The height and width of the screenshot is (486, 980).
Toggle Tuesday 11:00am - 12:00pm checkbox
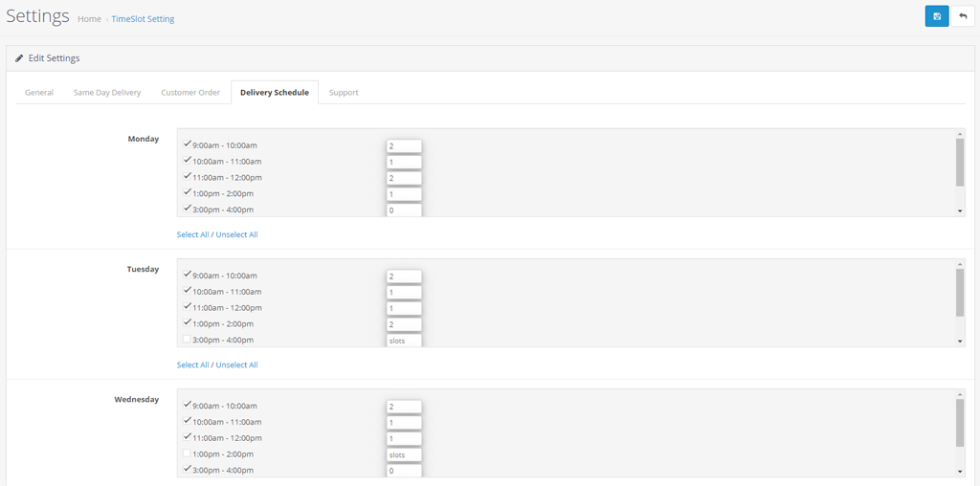[187, 307]
